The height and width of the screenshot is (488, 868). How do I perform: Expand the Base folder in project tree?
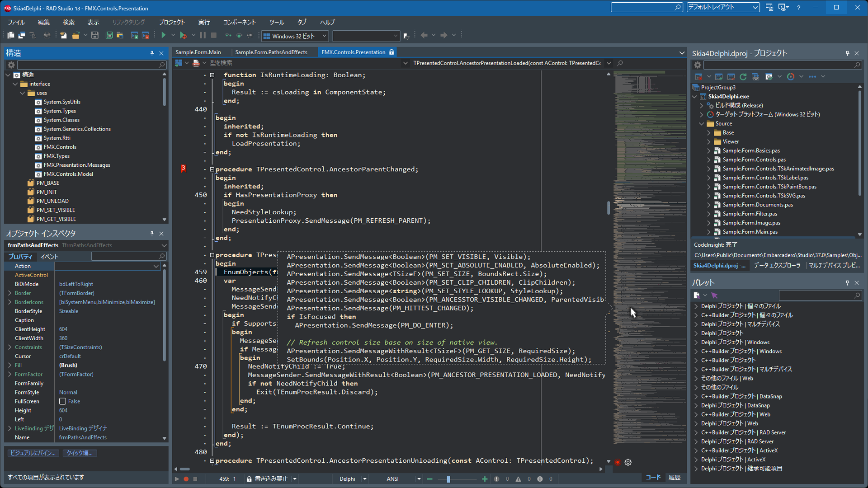point(708,133)
